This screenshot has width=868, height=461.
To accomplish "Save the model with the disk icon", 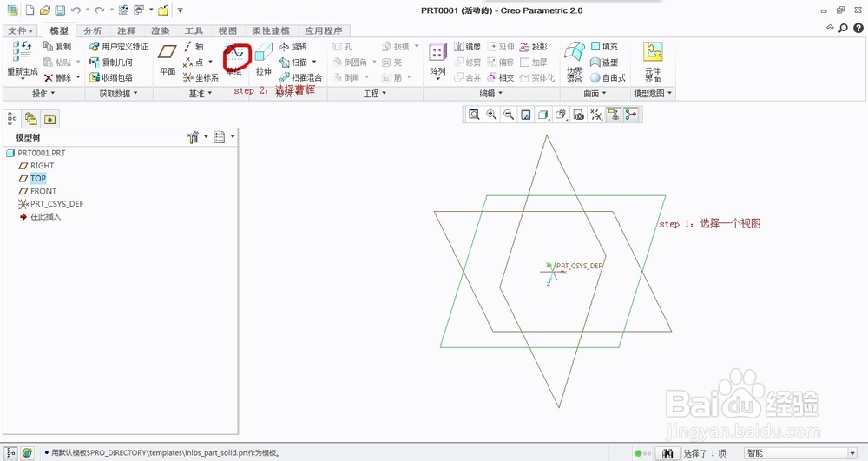I will [x=60, y=10].
